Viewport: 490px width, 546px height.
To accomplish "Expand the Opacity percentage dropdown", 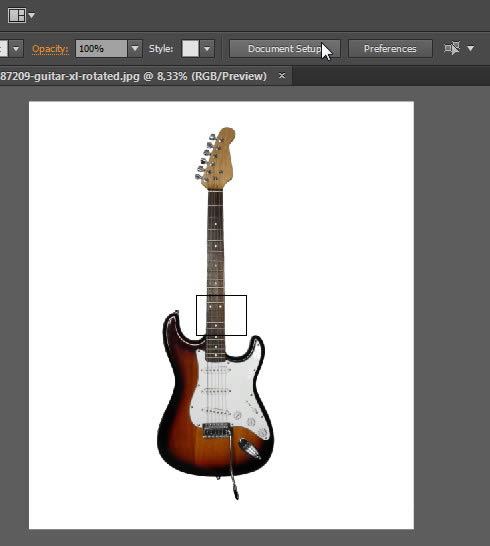I will 135,49.
